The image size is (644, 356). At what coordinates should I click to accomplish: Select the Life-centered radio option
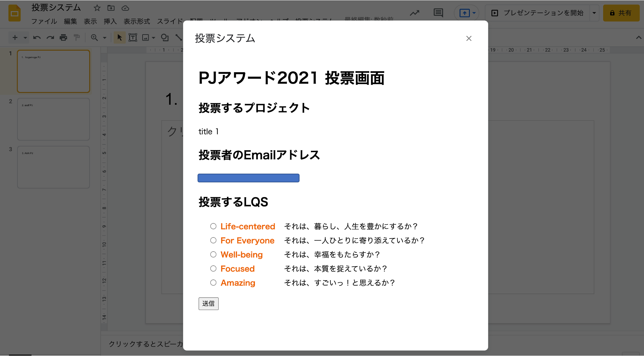[213, 226]
